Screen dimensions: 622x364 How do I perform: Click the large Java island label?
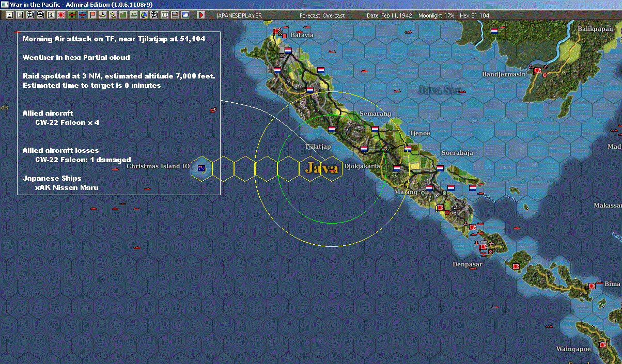[x=321, y=168]
